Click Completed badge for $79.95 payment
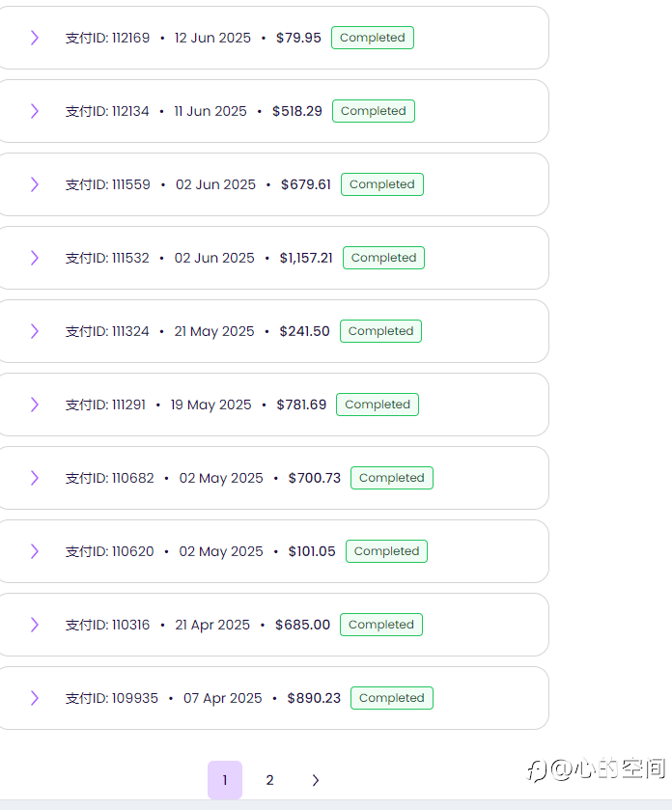Viewport: 672px width, 810px height. [373, 38]
